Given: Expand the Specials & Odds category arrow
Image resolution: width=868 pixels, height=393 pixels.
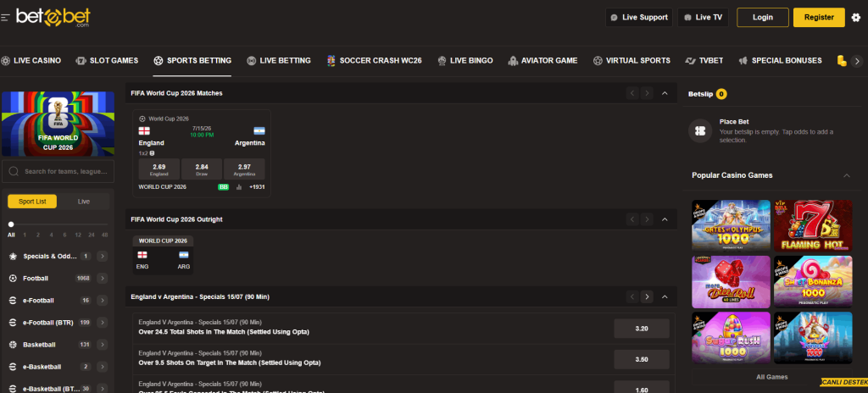Looking at the screenshot, I should [x=103, y=257].
